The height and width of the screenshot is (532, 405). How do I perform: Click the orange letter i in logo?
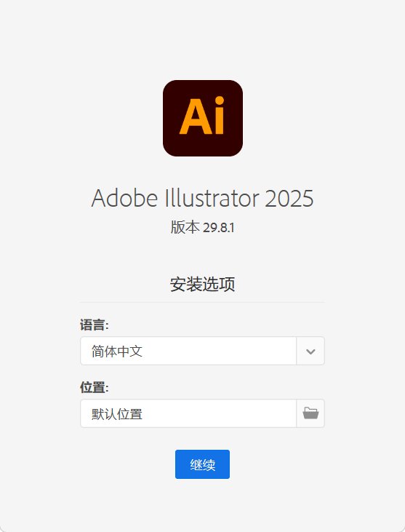pos(220,115)
